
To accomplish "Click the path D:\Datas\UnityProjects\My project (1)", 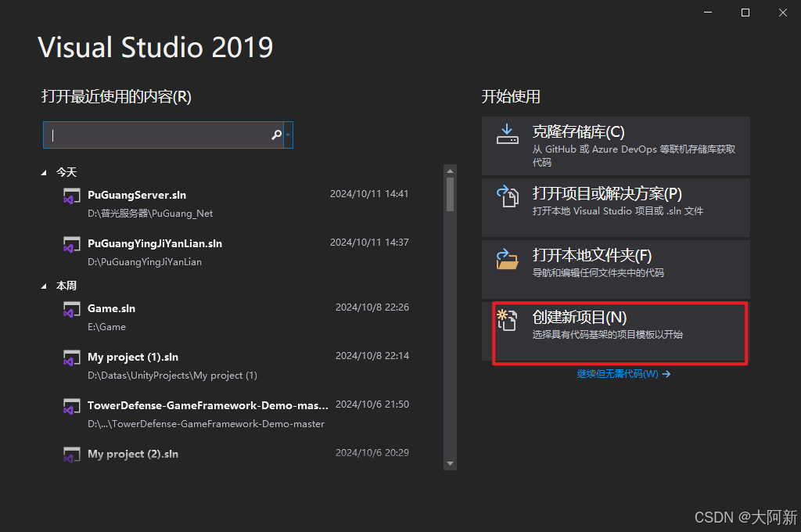I will coord(172,376).
